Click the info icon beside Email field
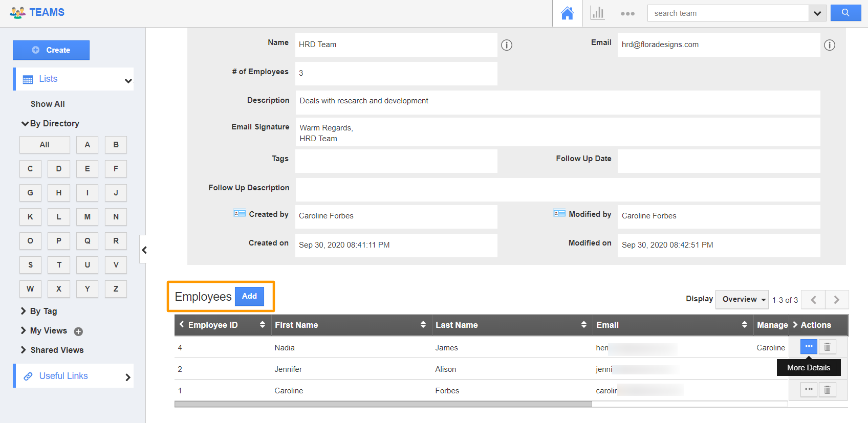This screenshot has height=423, width=868. (x=830, y=45)
